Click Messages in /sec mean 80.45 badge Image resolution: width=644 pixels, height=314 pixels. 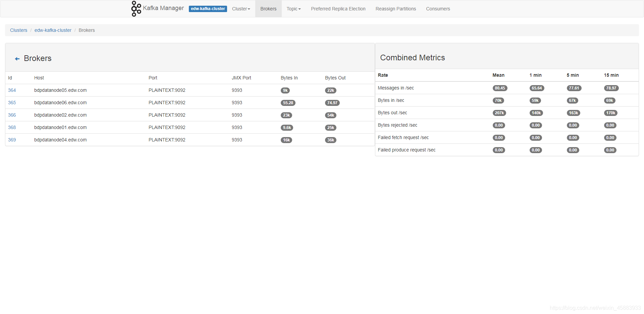tap(500, 88)
